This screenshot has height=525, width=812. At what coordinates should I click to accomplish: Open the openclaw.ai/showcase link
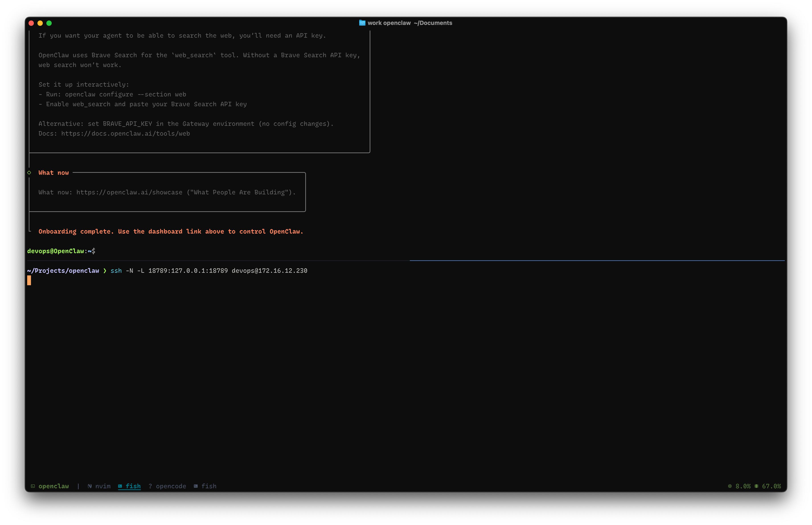tap(129, 192)
